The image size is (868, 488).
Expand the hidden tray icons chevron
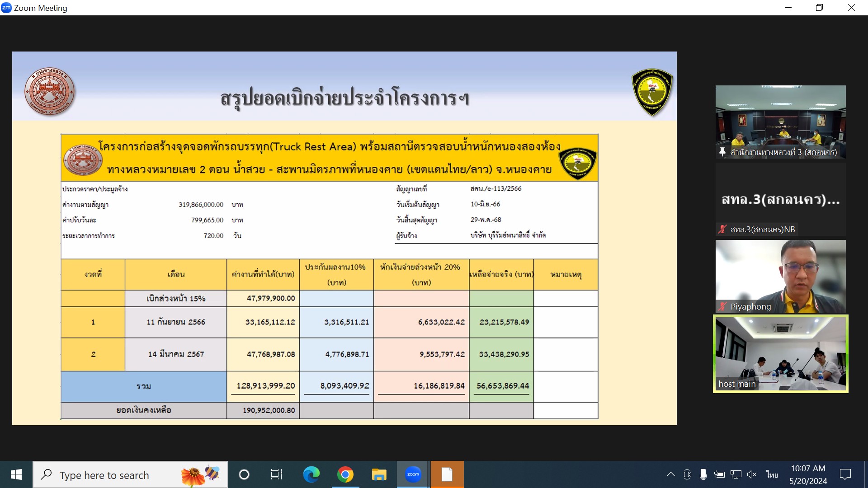671,474
